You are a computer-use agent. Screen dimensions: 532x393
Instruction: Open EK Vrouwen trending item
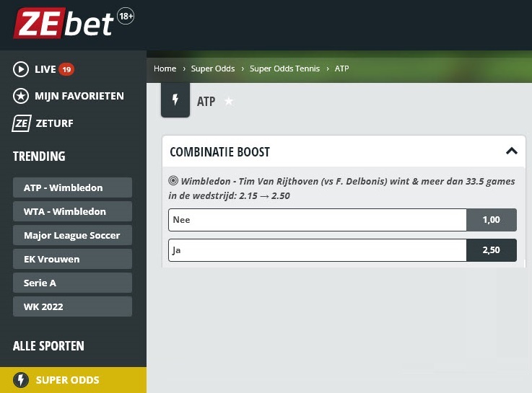(x=72, y=259)
